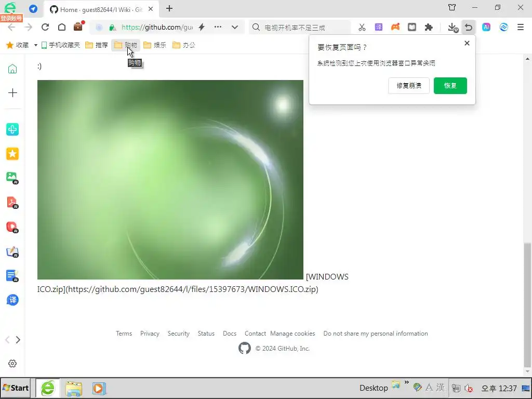Click the page vertical scrollbar thumb
This screenshot has width=532, height=399.
point(527,304)
